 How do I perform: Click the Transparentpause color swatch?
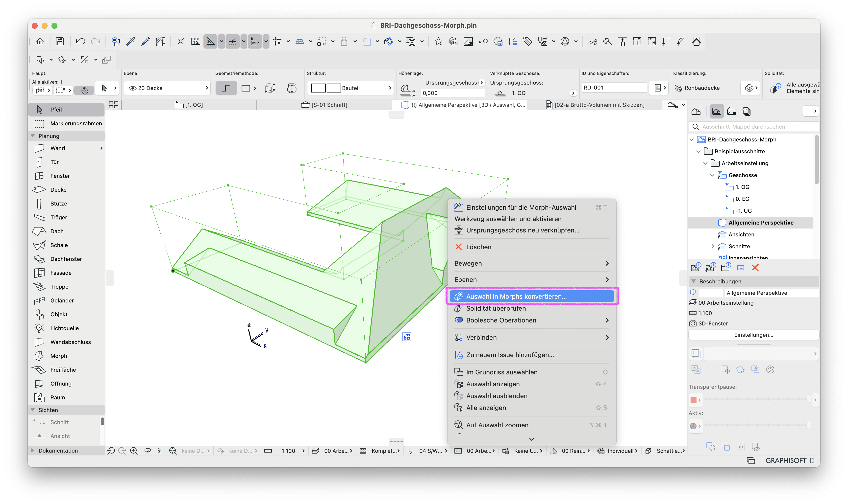click(696, 400)
